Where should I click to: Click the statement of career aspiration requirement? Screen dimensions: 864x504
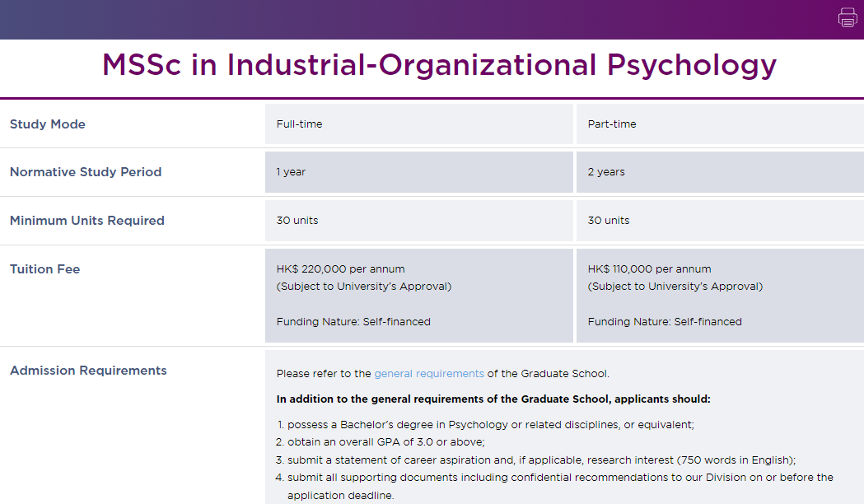click(541, 460)
